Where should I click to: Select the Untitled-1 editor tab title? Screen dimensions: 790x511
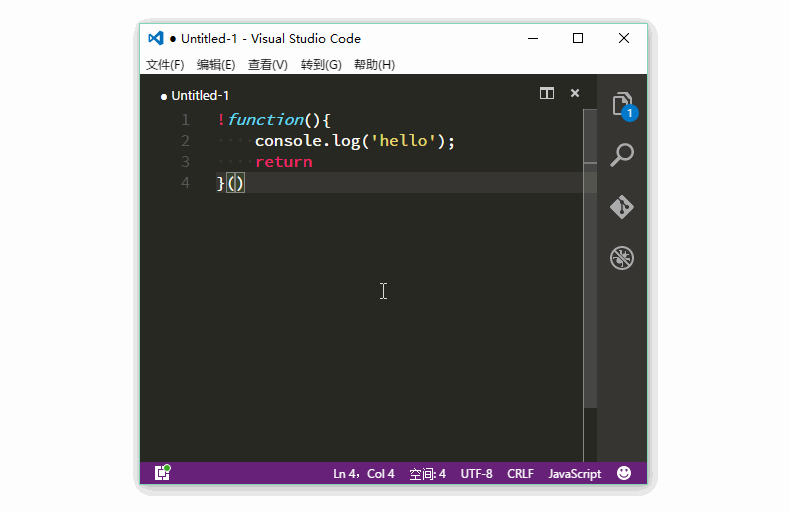(200, 95)
